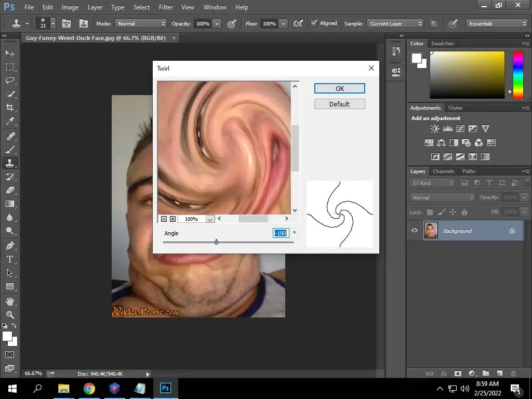Click the zoom in plus button in Twirl preview
This screenshot has width=532, height=399.
coord(172,219)
